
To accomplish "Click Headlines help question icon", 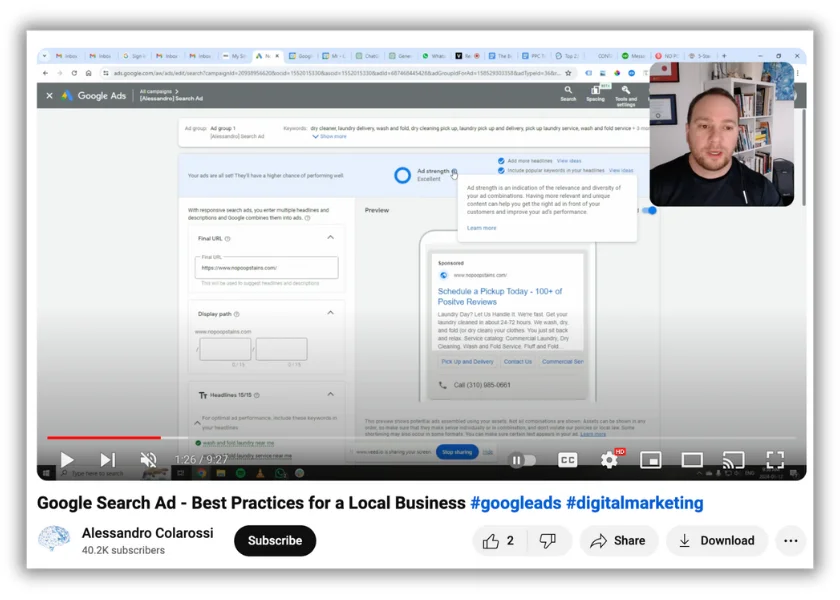I will [x=257, y=395].
